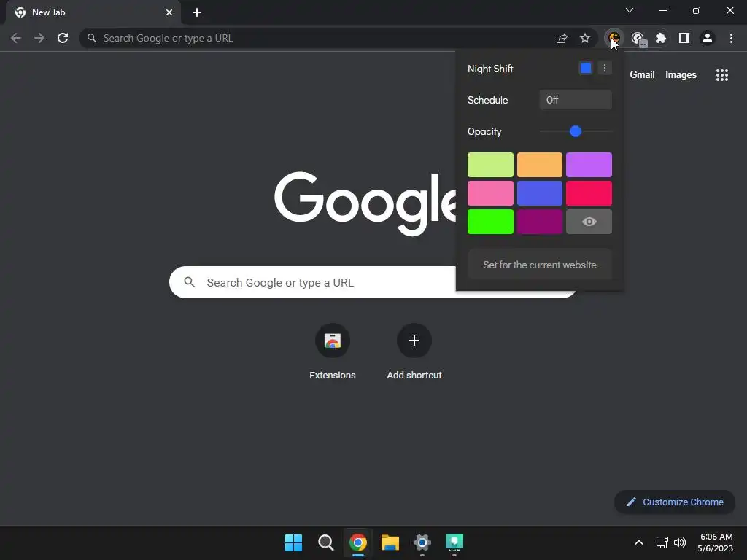747x560 pixels.
Task: Select the light green color swatch
Action: click(x=490, y=165)
